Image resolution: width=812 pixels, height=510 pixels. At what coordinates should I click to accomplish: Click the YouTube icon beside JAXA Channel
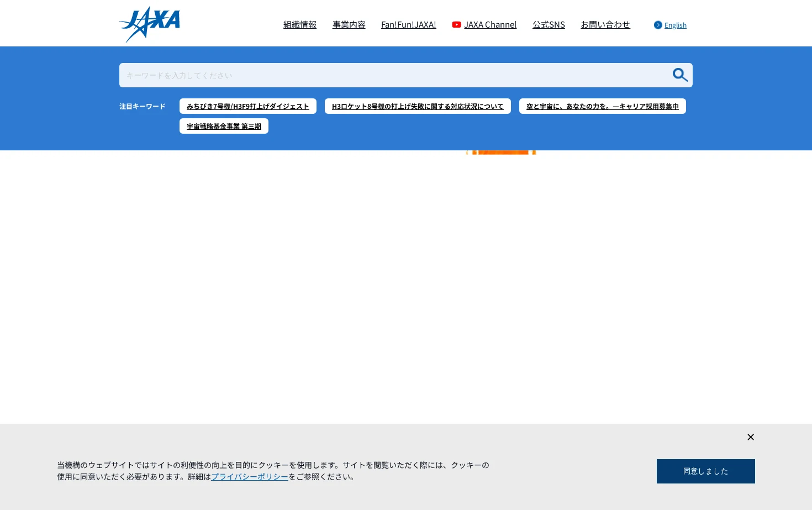(x=456, y=24)
